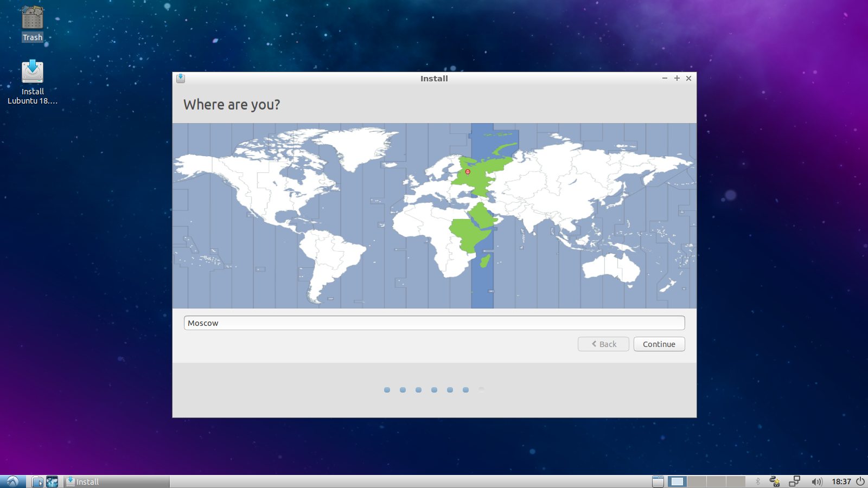Click the installer icon in title bar
The width and height of the screenshot is (868, 488).
(181, 79)
